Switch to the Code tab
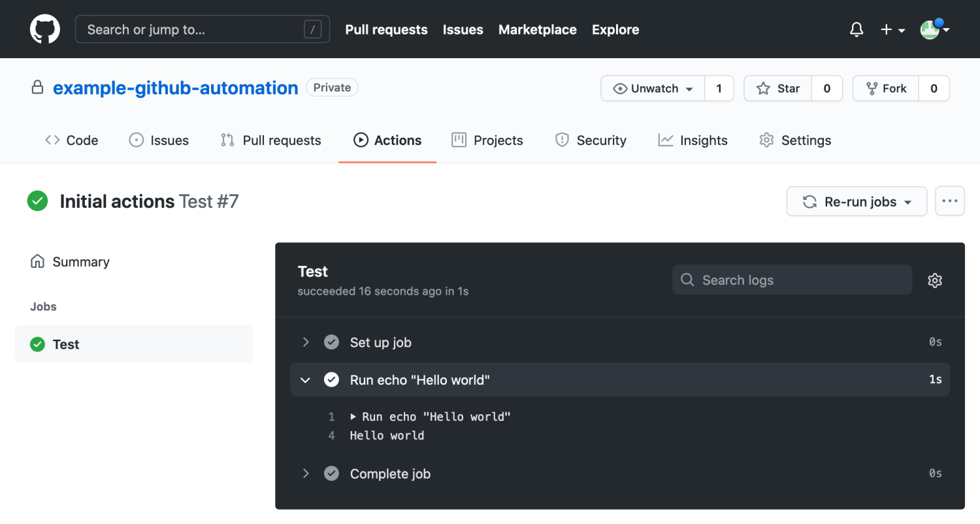This screenshot has width=980, height=524. tap(71, 140)
